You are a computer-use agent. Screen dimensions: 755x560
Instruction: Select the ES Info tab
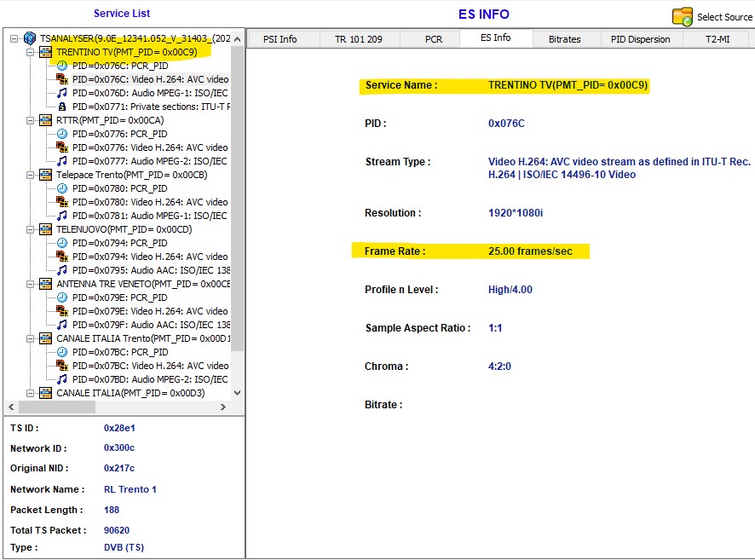pyautogui.click(x=496, y=38)
